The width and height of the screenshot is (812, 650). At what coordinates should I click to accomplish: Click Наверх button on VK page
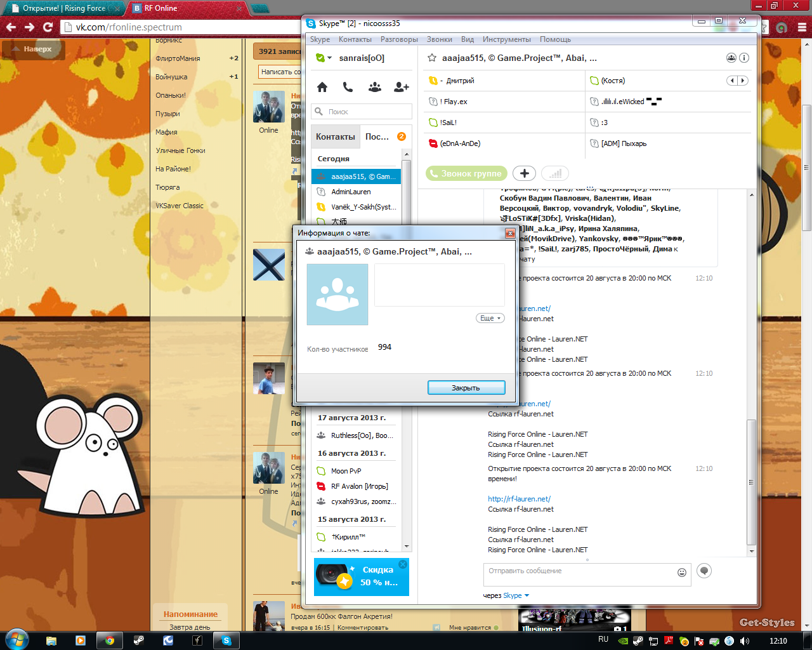[x=34, y=49]
